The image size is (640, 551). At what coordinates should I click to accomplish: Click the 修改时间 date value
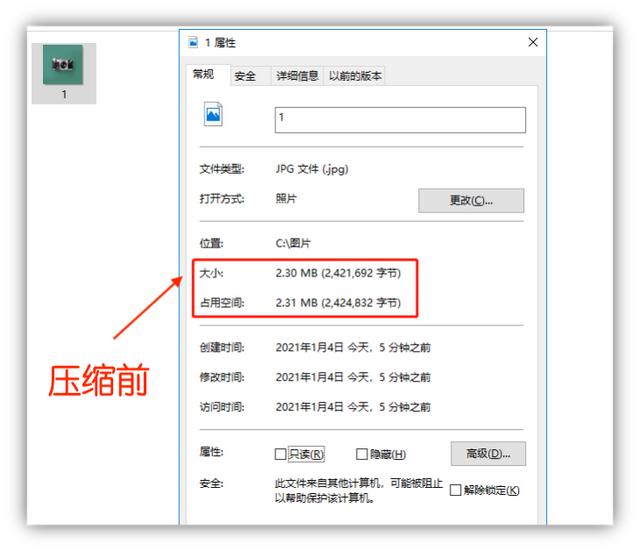(353, 377)
